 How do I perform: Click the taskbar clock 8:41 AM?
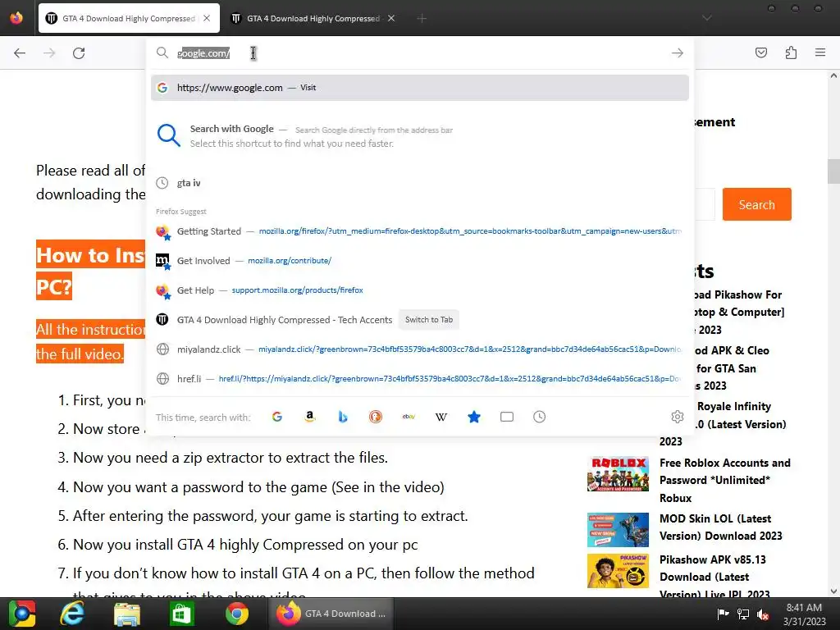click(x=804, y=614)
